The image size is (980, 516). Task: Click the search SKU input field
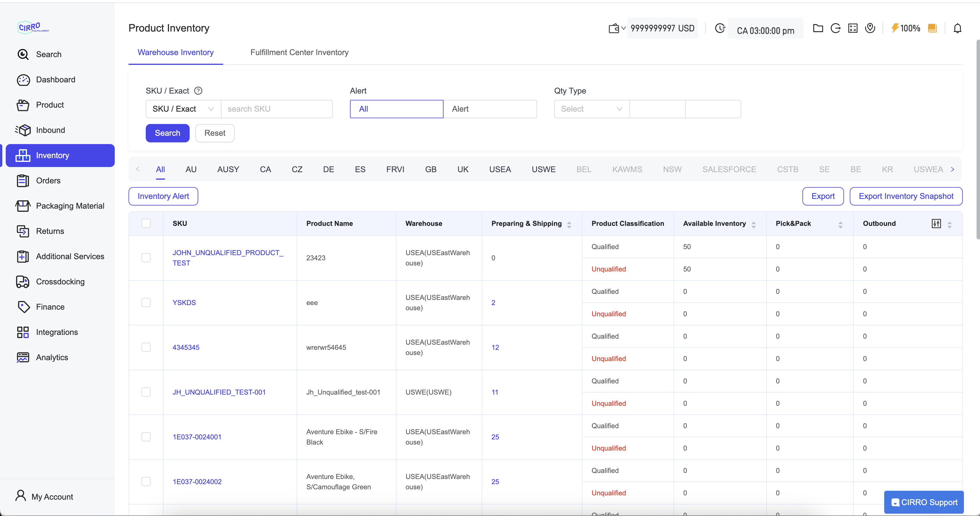pos(276,109)
